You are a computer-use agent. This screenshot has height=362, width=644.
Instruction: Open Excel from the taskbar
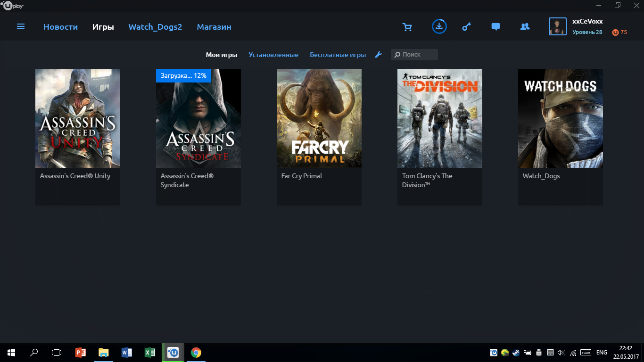click(149, 353)
